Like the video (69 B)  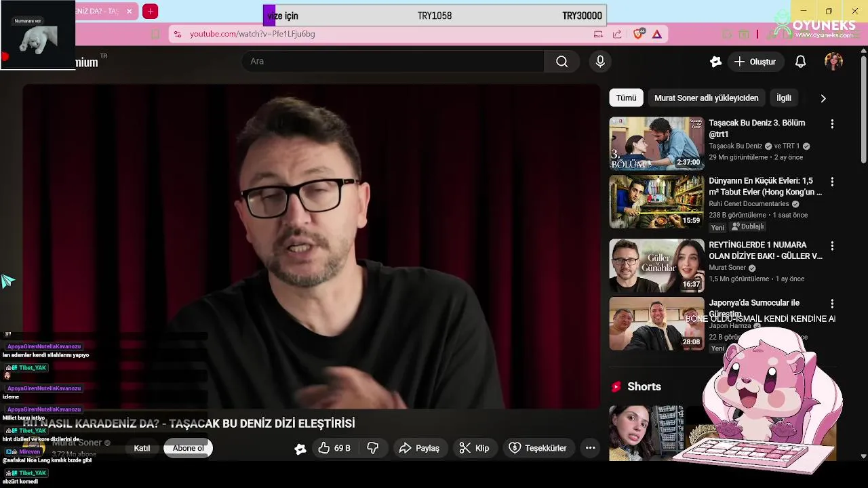pyautogui.click(x=334, y=448)
